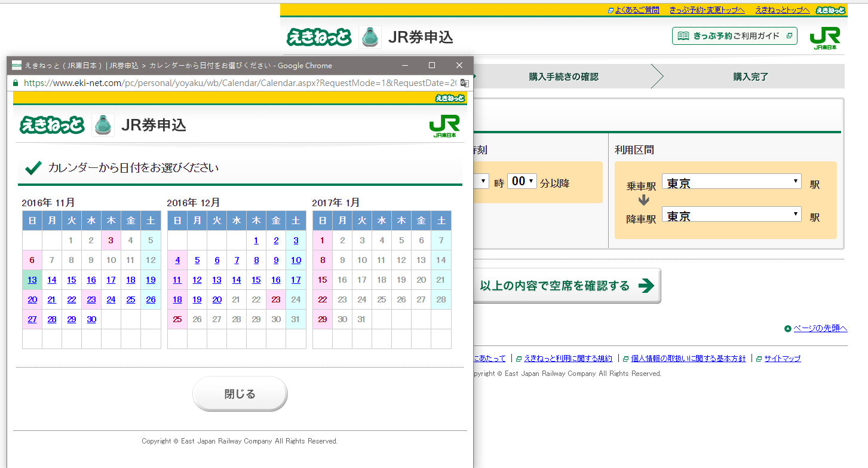Choose November 19, 2016 Saturday date

[151, 280]
